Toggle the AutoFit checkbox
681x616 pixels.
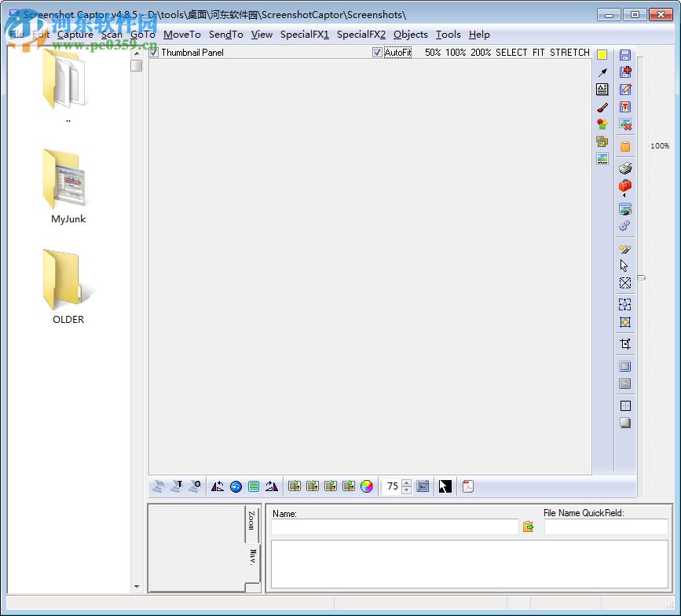(378, 53)
